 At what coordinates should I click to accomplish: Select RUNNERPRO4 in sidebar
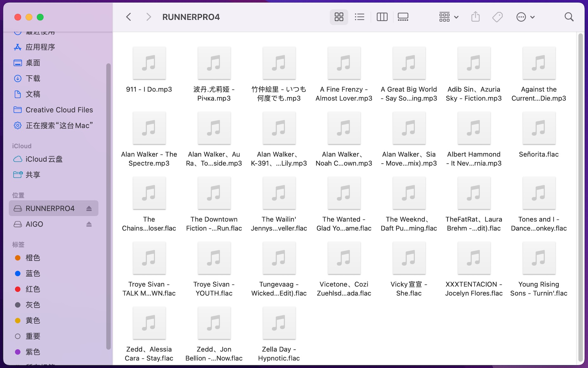click(54, 208)
